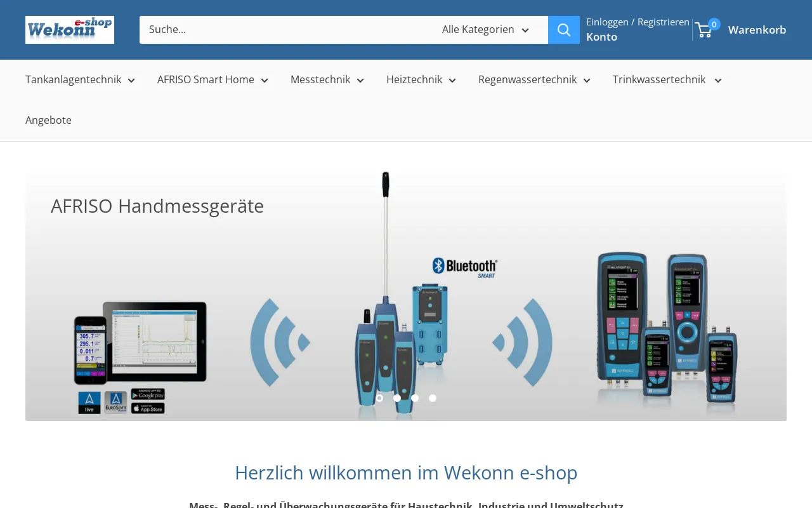Click the AFRISO Handmessgeräte banner title

(x=157, y=206)
